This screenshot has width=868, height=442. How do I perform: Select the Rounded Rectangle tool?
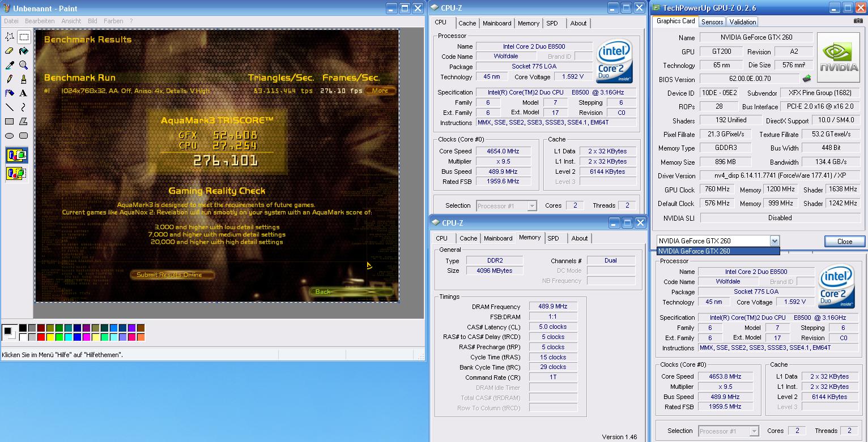23,135
